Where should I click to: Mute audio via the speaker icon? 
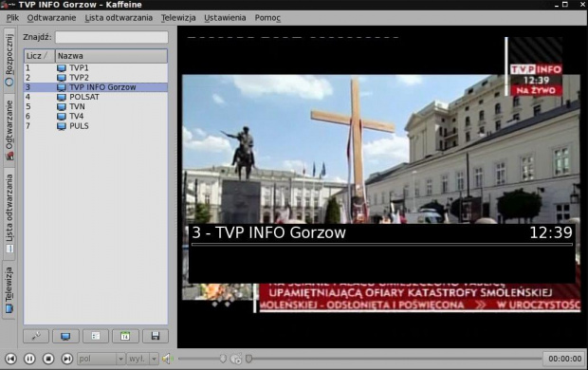point(167,359)
